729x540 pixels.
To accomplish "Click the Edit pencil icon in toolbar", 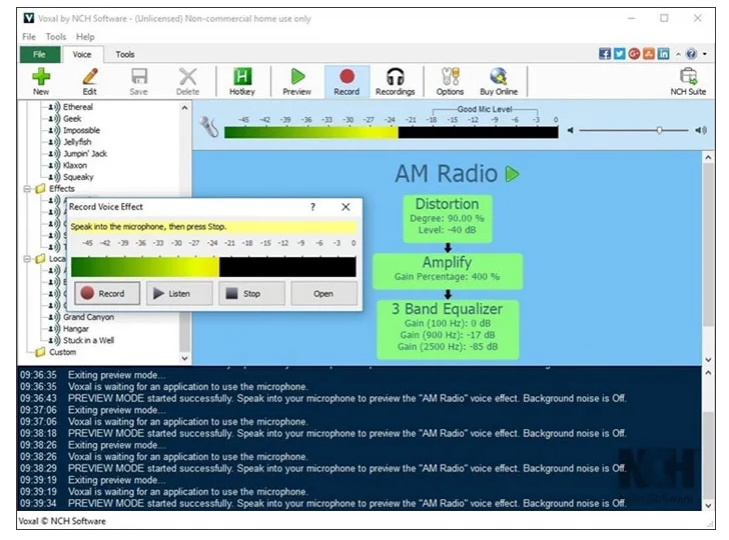I will pos(90,77).
